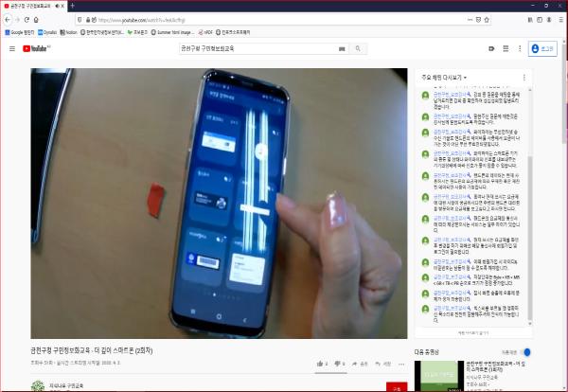Hide the chat replay panel
The height and width of the screenshot is (392, 568).
click(x=487, y=333)
